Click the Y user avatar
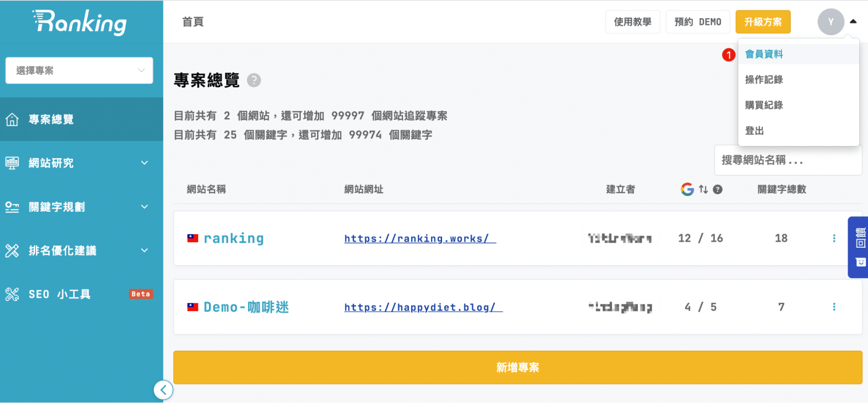This screenshot has height=403, width=868. [x=830, y=22]
